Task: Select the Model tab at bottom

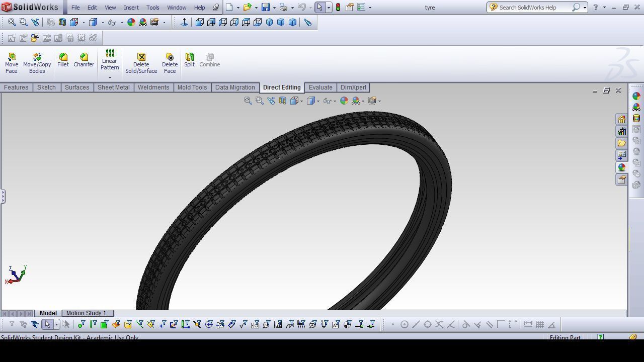Action: 48,313
